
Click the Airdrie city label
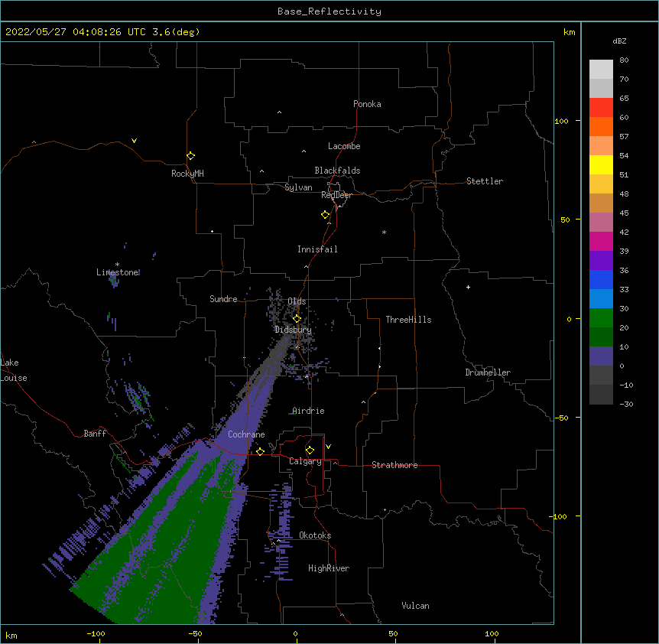point(308,411)
